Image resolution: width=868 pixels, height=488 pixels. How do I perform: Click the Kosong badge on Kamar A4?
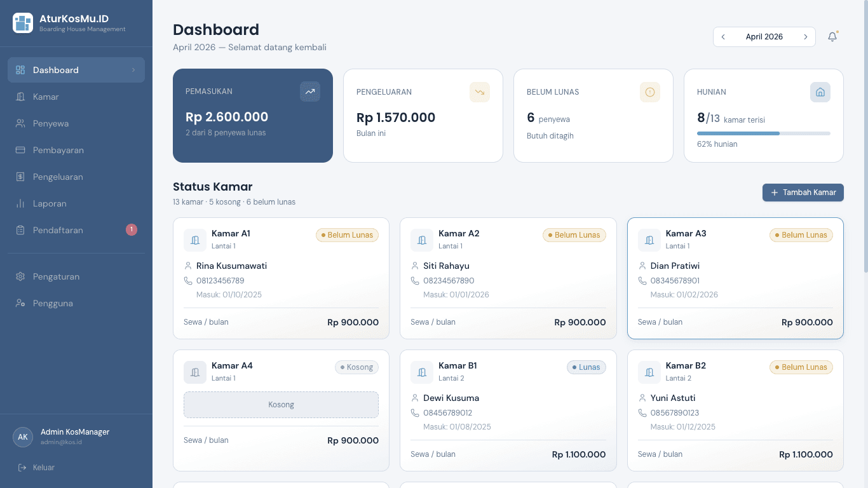357,367
